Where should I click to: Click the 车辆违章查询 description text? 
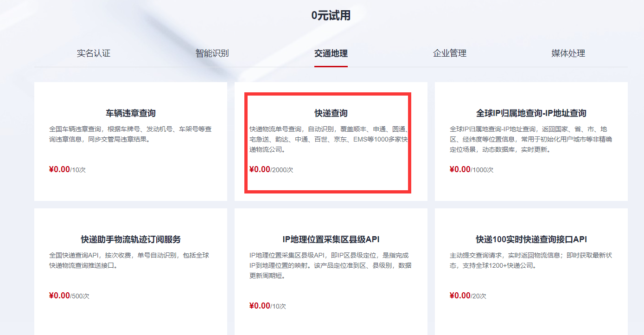(x=131, y=134)
